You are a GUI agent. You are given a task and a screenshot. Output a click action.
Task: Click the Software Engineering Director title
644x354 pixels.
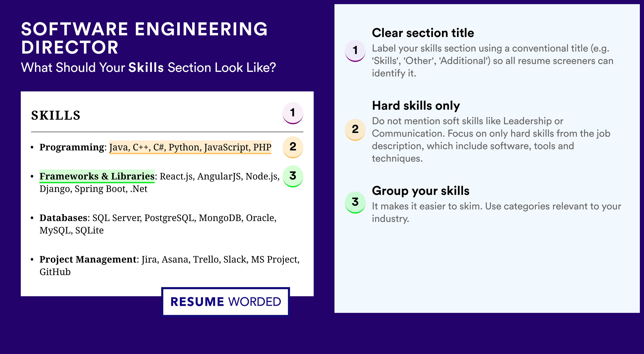(x=145, y=38)
